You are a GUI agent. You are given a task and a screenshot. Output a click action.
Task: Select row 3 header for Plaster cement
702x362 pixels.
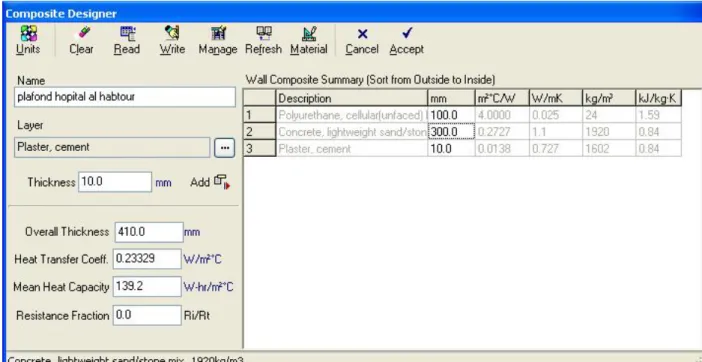[259, 148]
